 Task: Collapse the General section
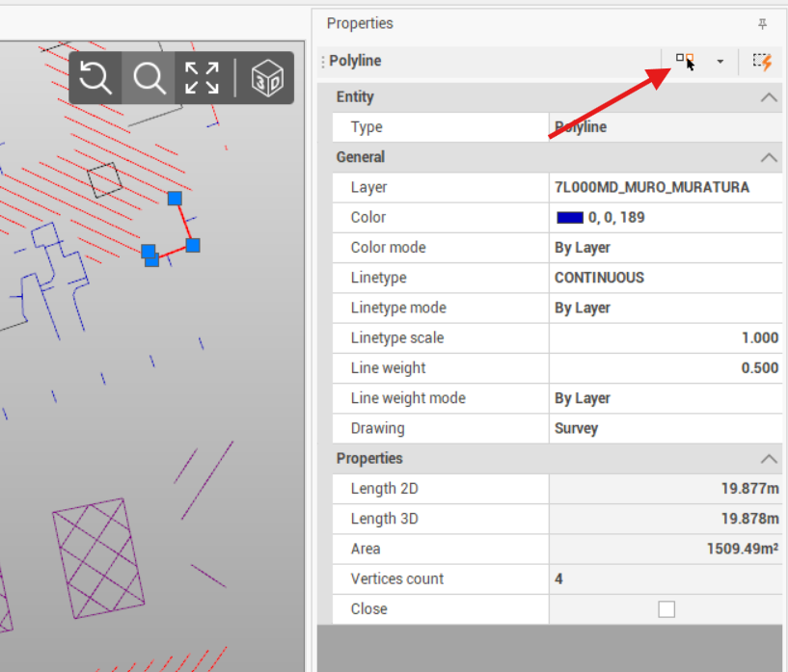768,157
